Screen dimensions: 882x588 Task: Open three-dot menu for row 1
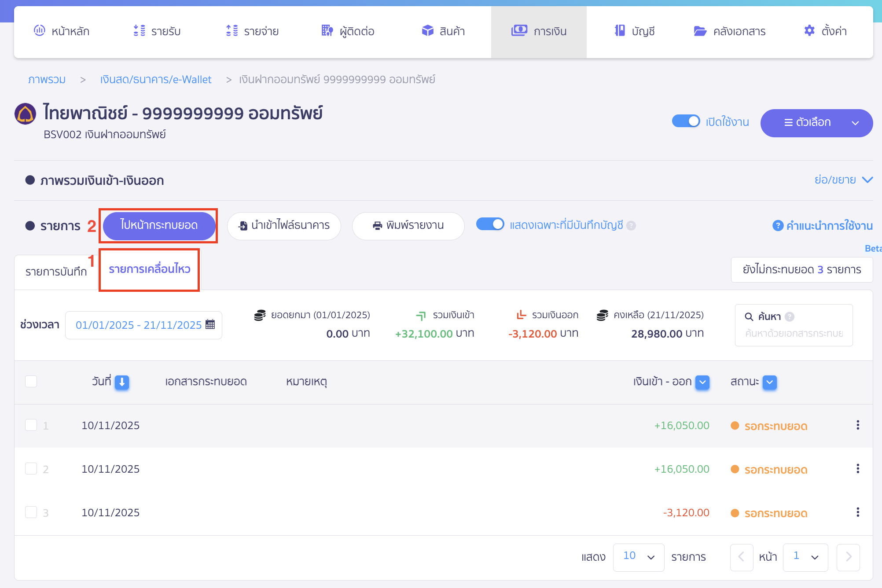point(857,425)
